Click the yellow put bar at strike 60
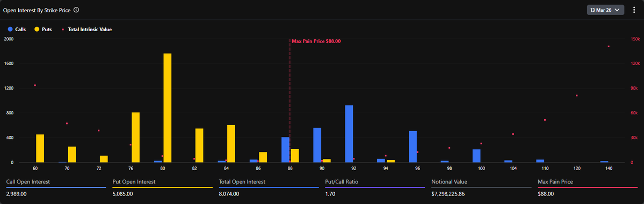Viewport: 644px width, 204px height. tap(40, 148)
